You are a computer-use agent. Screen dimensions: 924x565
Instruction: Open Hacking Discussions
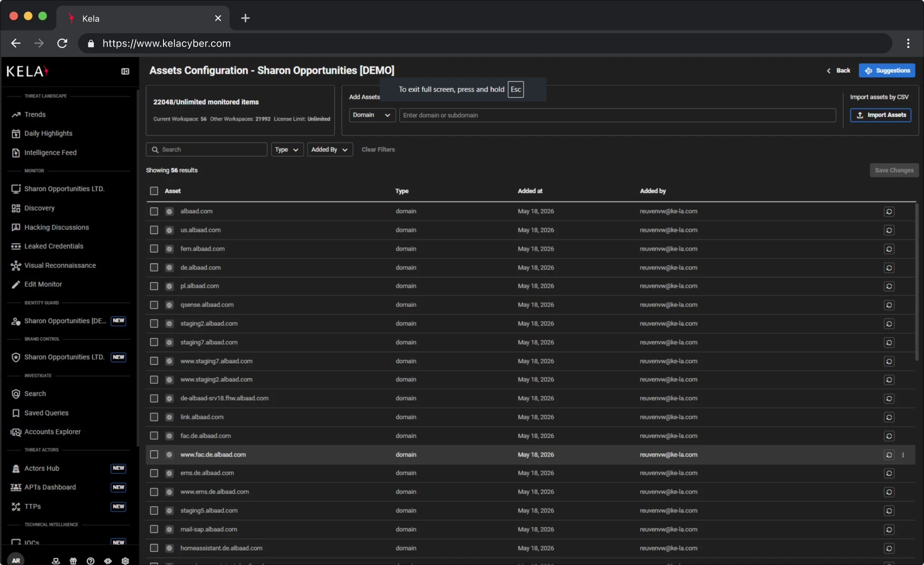(57, 227)
